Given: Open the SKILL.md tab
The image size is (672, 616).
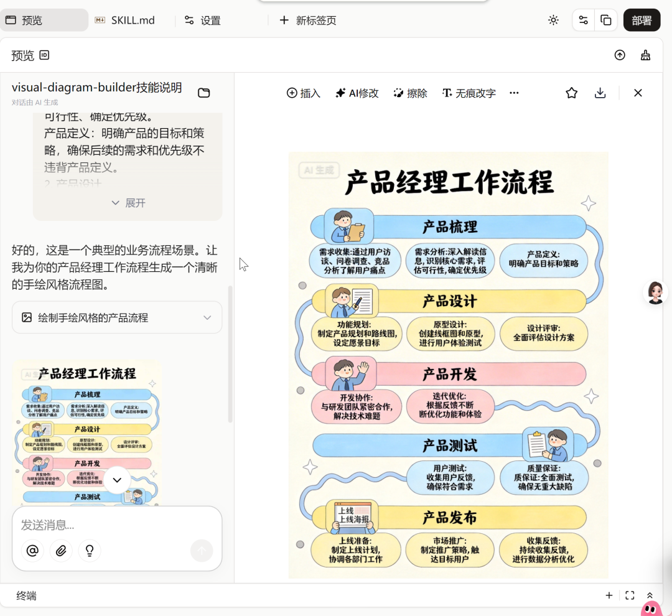Looking at the screenshot, I should (x=124, y=20).
